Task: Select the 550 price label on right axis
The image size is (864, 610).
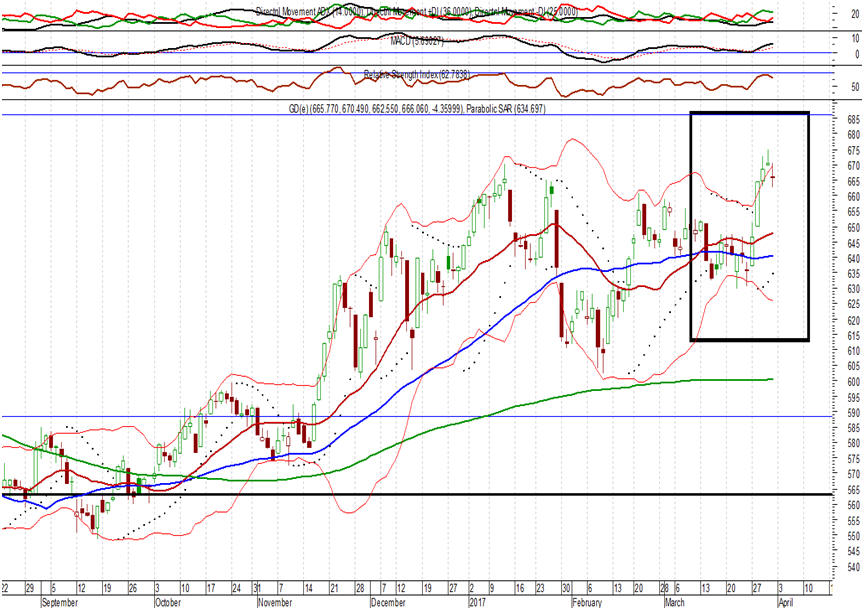Action: click(854, 536)
